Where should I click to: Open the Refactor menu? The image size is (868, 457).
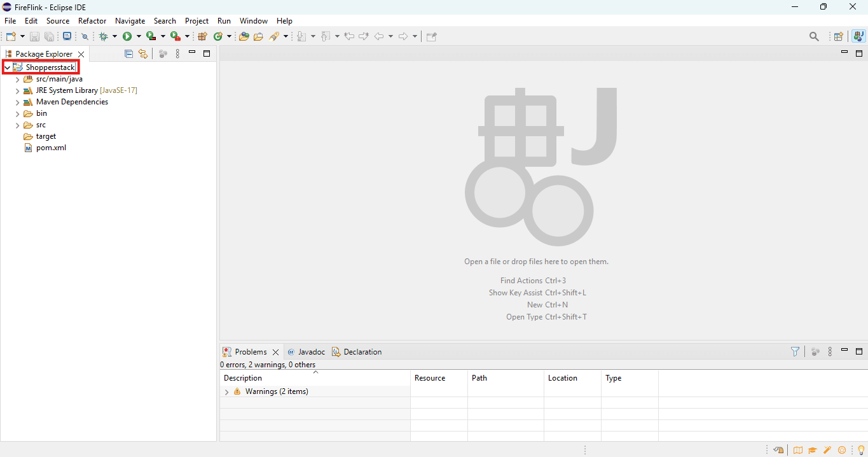(x=92, y=21)
